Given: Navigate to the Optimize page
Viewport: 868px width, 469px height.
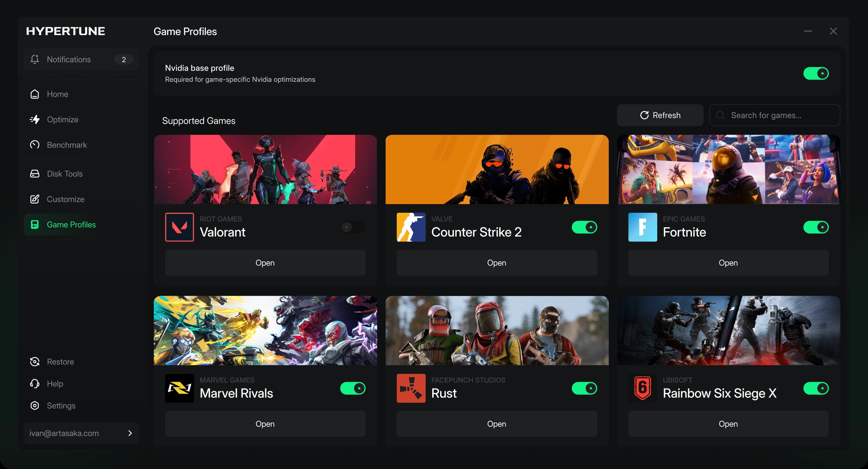Looking at the screenshot, I should [81, 119].
